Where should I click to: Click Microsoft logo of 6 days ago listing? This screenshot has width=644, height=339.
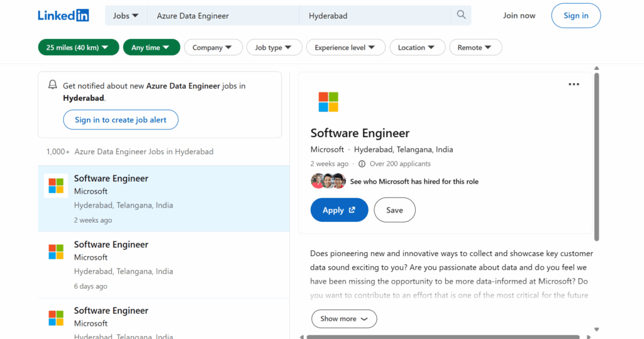point(56,252)
